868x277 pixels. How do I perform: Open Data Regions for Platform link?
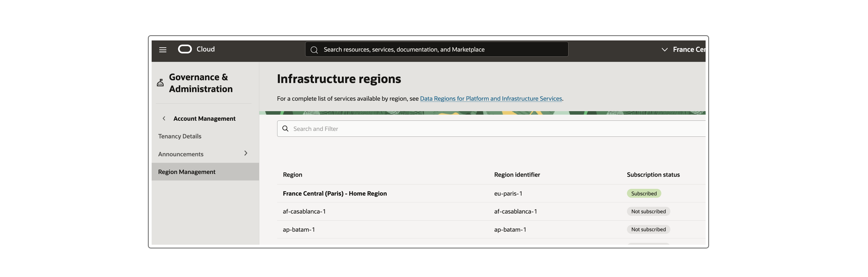click(491, 99)
